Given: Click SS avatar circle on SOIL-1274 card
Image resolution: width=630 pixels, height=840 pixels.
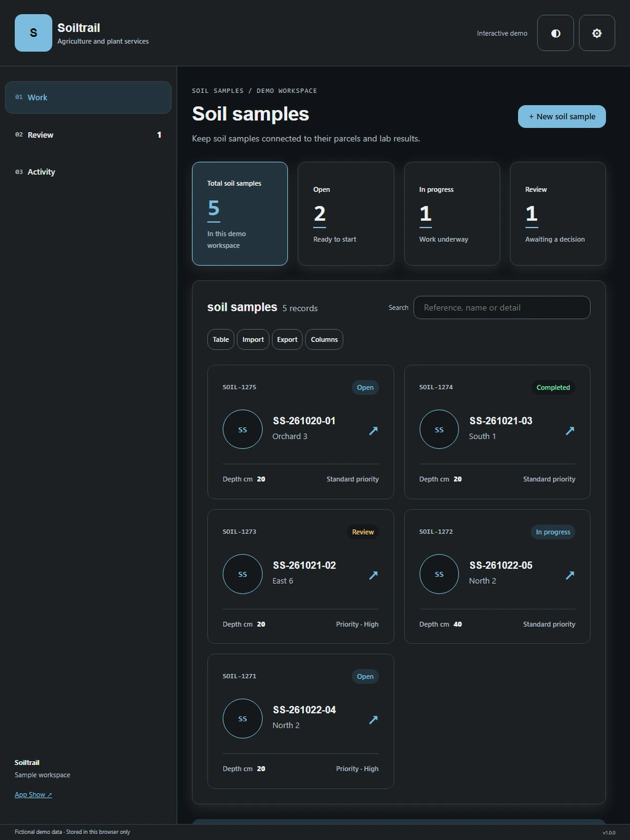Looking at the screenshot, I should (x=439, y=429).
